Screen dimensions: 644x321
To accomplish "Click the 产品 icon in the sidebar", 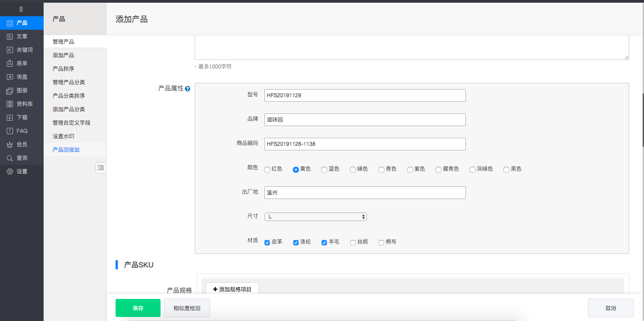I will [x=9, y=23].
